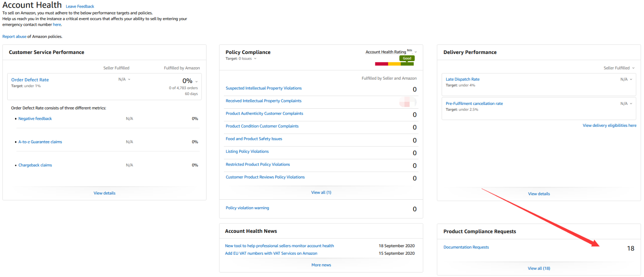The width and height of the screenshot is (644, 277).
Task: Open Suspected Intellectual Property Violations
Action: tap(264, 88)
